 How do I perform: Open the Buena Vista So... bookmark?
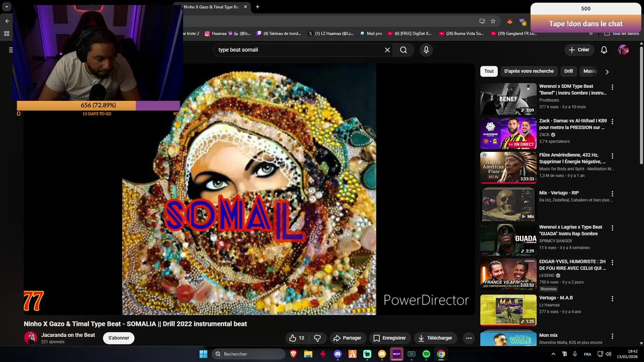(461, 34)
